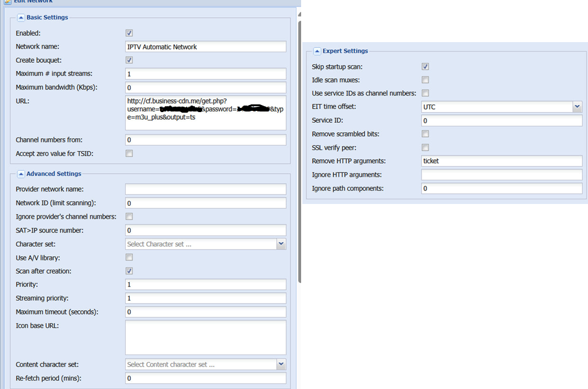Enable SSL verify peer option
Viewport: 588px width, 389px height.
point(425,148)
